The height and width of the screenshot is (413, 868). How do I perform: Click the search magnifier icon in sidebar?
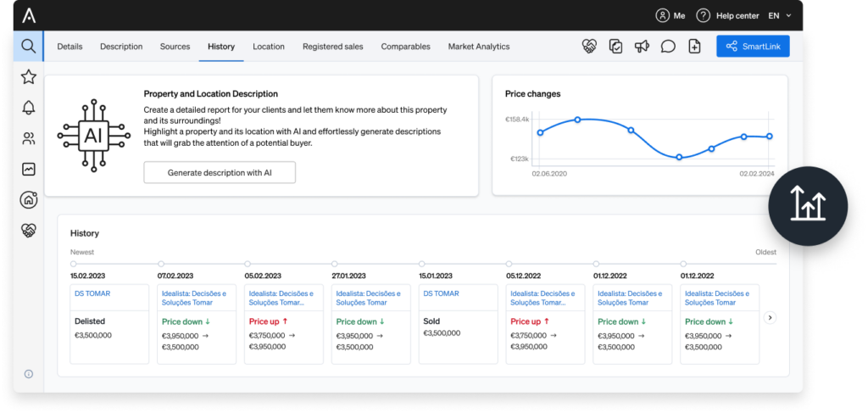coord(29,46)
